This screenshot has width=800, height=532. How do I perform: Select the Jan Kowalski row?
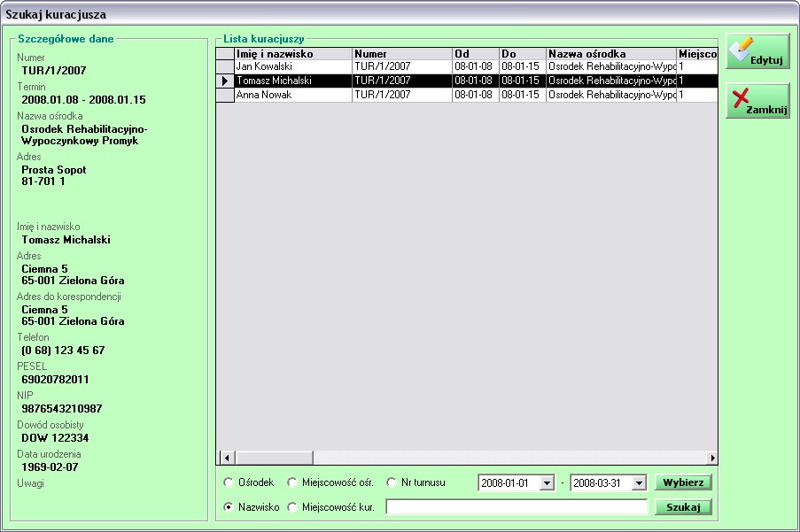coord(292,66)
